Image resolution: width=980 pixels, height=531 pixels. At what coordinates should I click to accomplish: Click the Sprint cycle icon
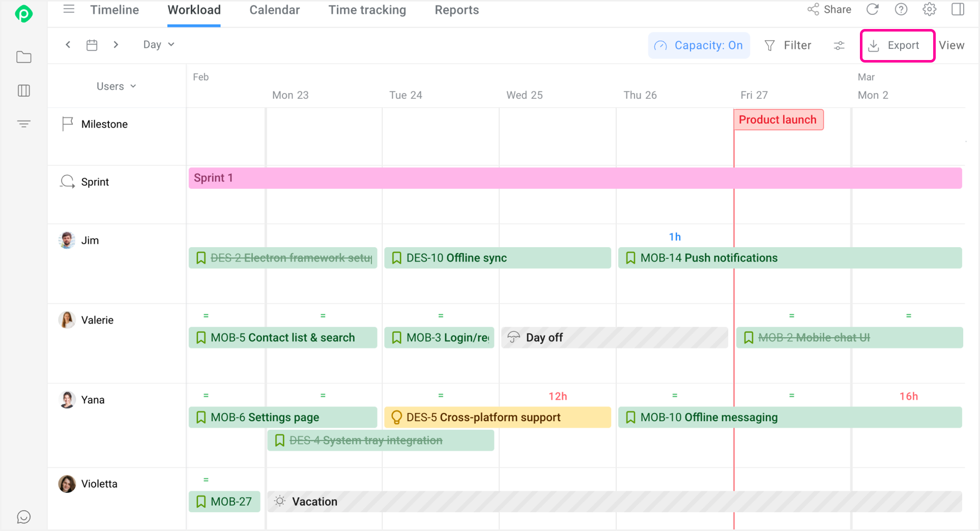67,182
